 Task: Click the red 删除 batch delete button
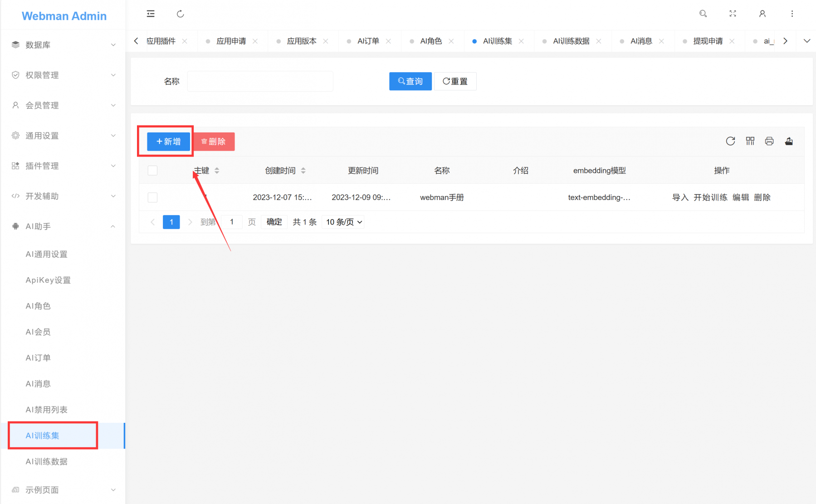pos(214,142)
